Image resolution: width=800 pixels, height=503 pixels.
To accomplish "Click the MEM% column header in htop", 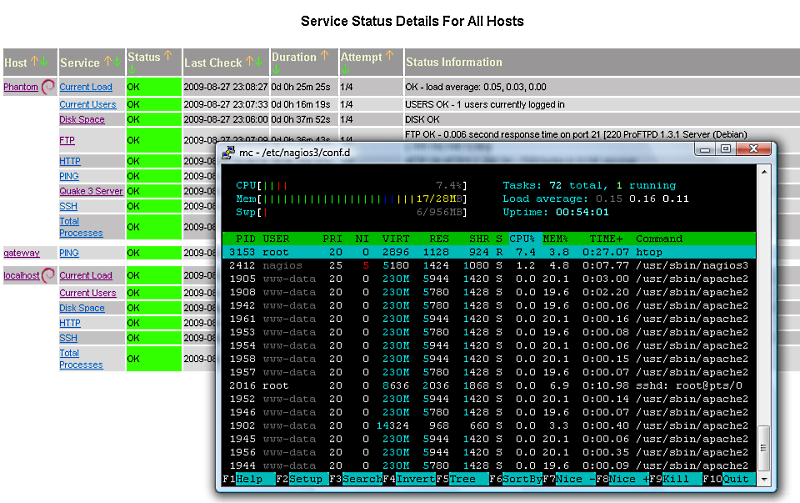I will [556, 239].
